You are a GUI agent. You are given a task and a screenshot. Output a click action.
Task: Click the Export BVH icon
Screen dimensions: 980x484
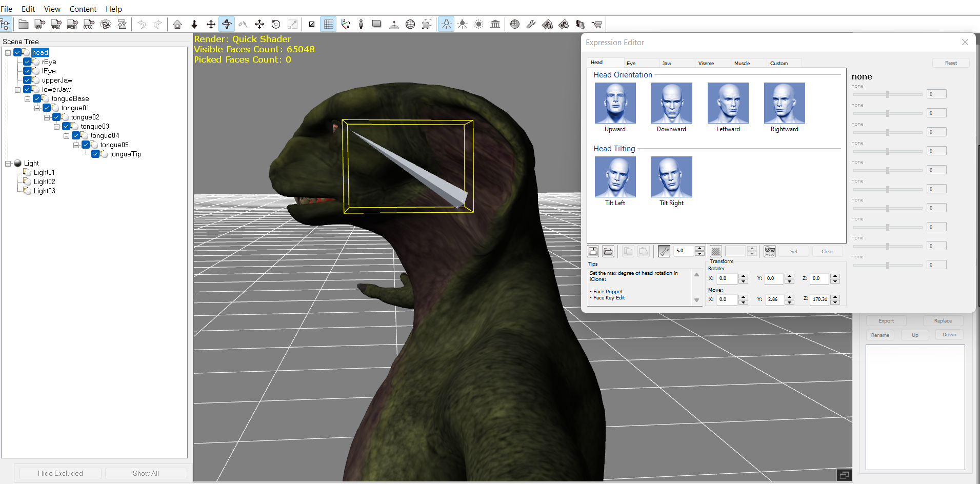(72, 24)
